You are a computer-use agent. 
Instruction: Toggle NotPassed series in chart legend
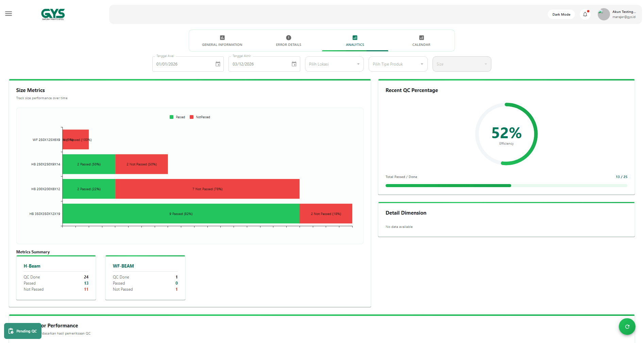(x=200, y=117)
